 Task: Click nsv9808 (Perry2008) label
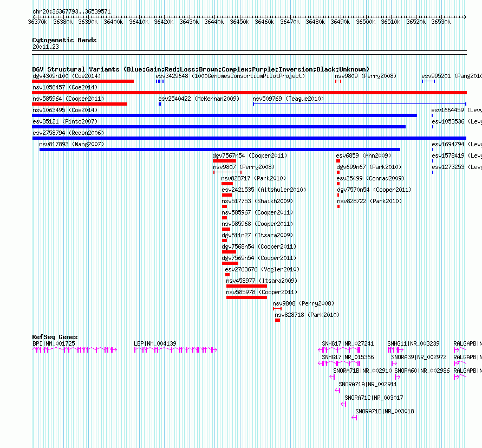point(303,303)
